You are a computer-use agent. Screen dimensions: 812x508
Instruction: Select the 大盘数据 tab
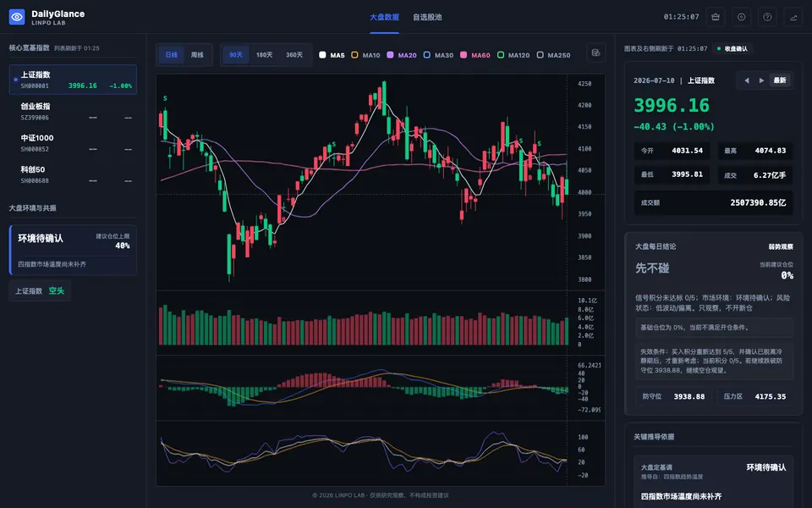point(384,17)
